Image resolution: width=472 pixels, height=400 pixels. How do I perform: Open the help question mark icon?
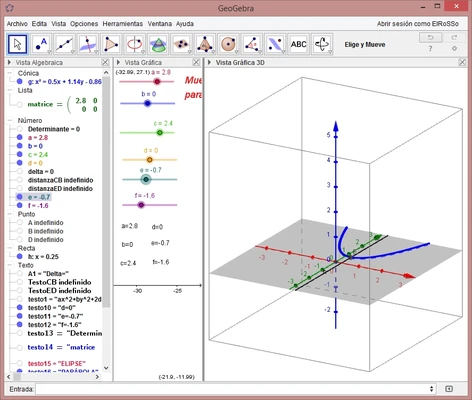pyautogui.click(x=430, y=49)
